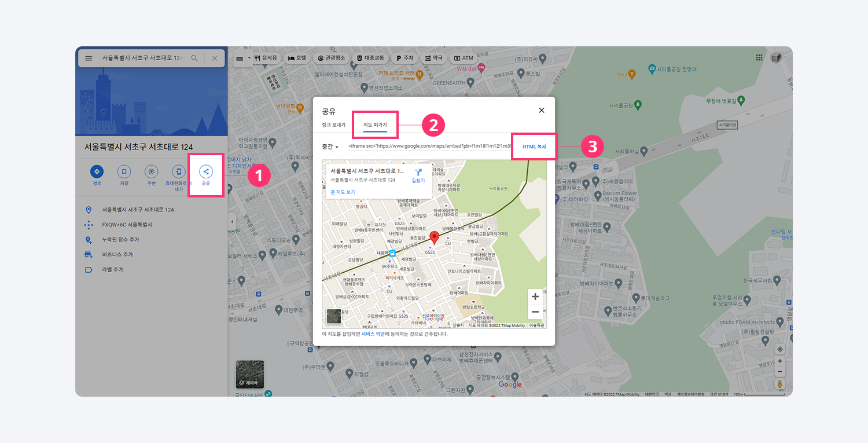Click the 주변 nearby icon
The image size is (868, 443).
[152, 171]
